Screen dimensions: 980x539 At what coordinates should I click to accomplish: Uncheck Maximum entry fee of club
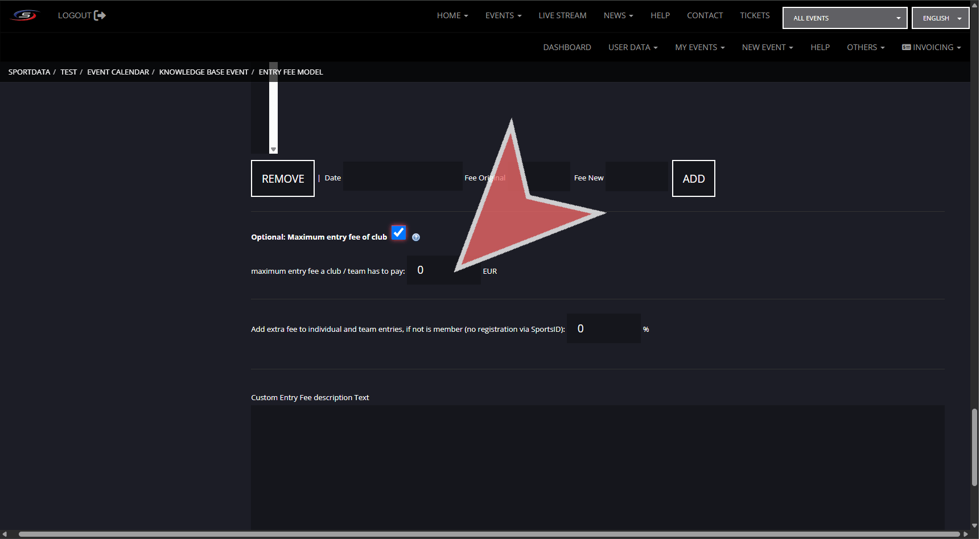coord(399,233)
